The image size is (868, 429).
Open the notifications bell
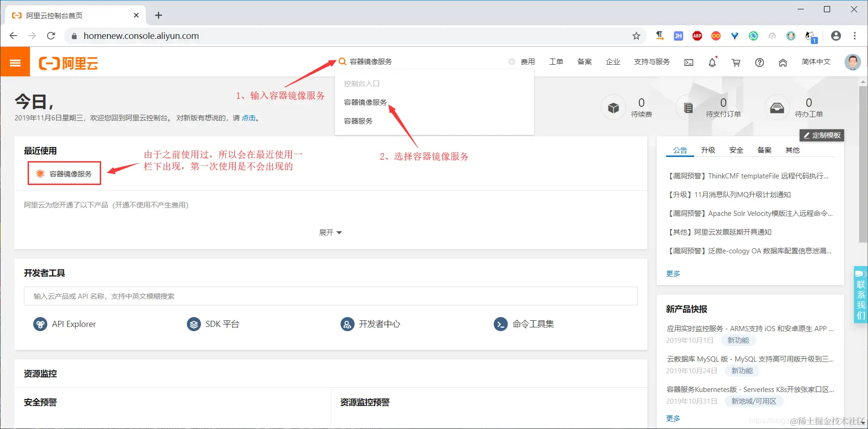click(712, 62)
